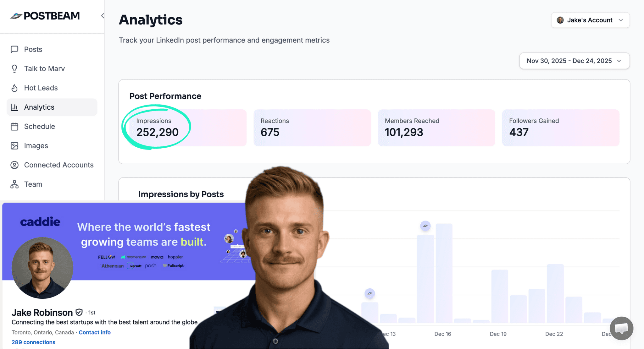Open the chat support bubble

point(621,328)
